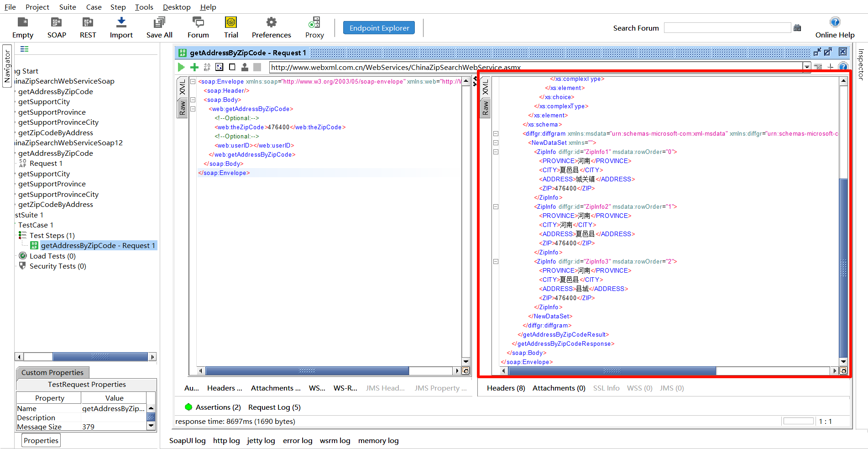The image size is (868, 449).
Task: Click the split-orientation toggle between editors
Action: 475,81
